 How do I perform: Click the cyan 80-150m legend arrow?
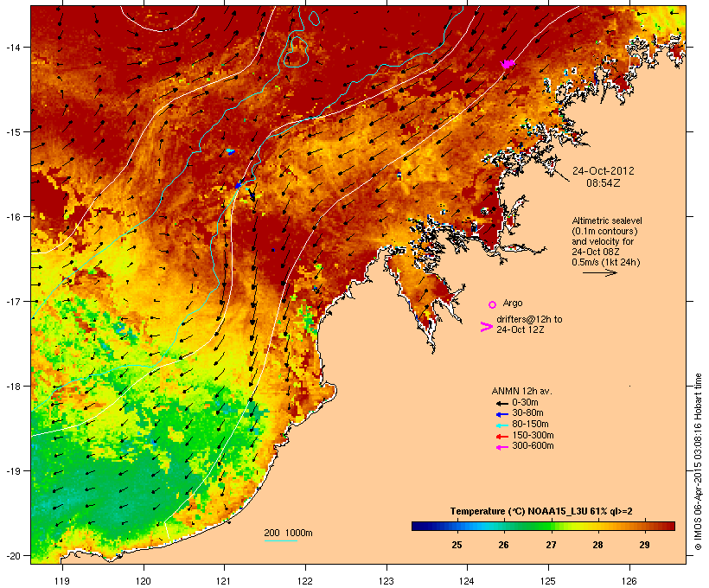(x=501, y=425)
